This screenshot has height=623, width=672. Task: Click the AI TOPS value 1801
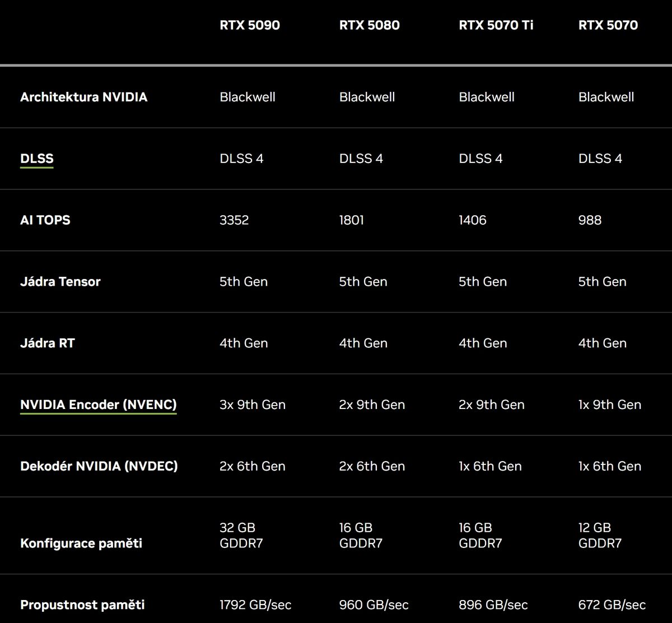click(352, 220)
